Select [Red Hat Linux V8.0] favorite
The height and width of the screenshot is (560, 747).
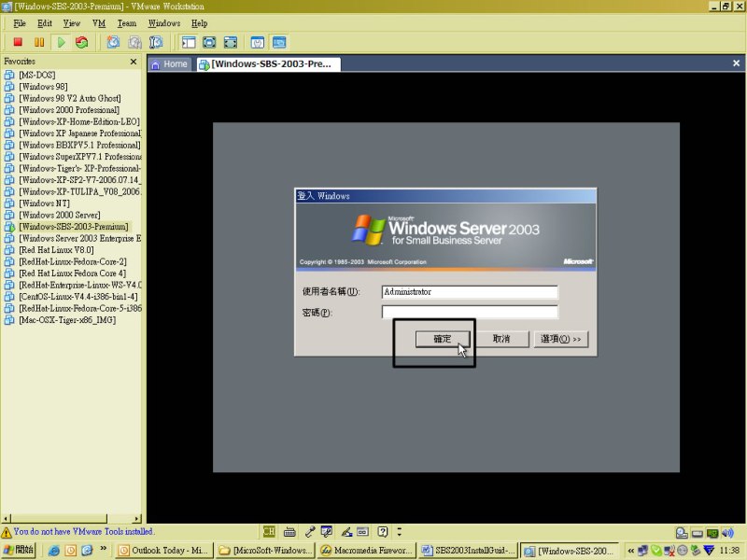56,250
